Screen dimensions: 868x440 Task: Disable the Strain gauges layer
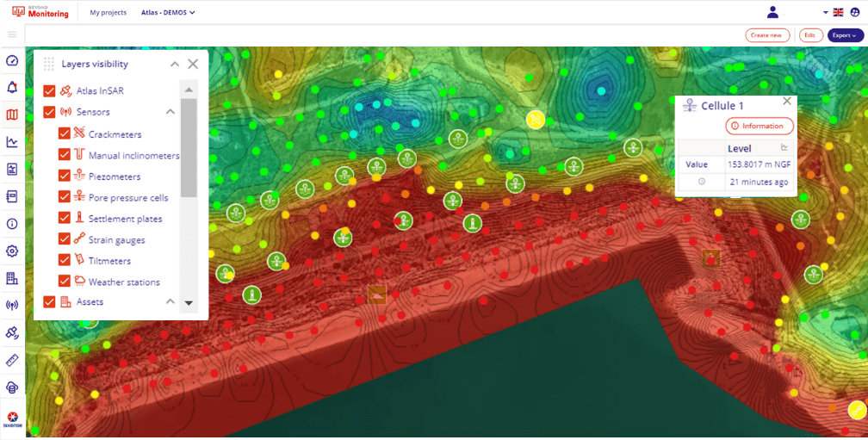(x=65, y=239)
